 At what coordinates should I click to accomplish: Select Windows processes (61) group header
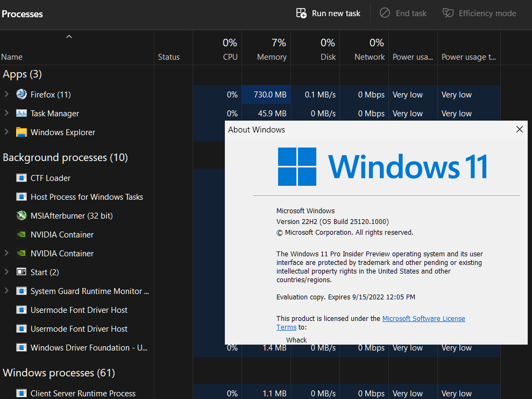pyautogui.click(x=59, y=373)
